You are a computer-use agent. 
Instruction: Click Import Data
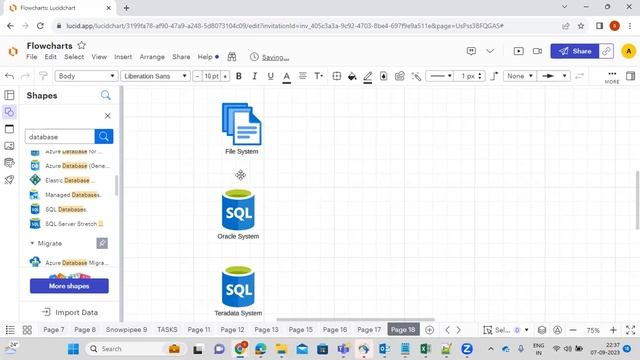[x=69, y=312]
